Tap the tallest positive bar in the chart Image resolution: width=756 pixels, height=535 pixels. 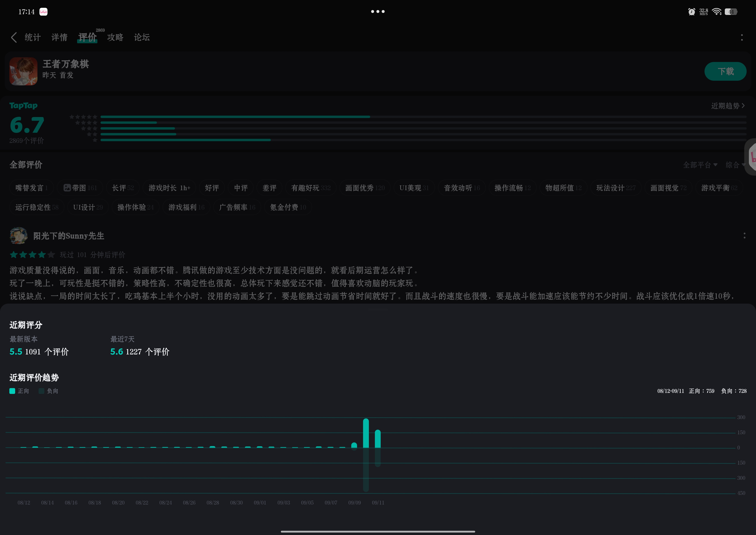(366, 433)
